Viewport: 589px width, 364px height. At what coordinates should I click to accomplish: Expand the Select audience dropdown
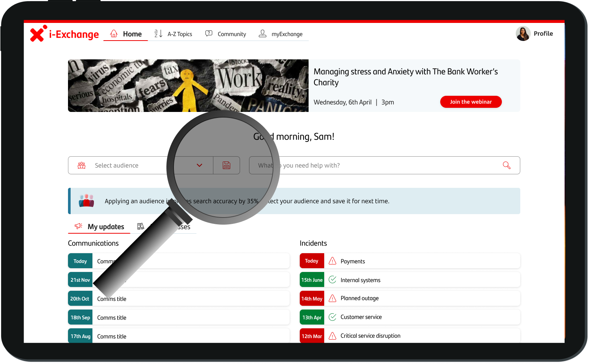[x=140, y=165]
